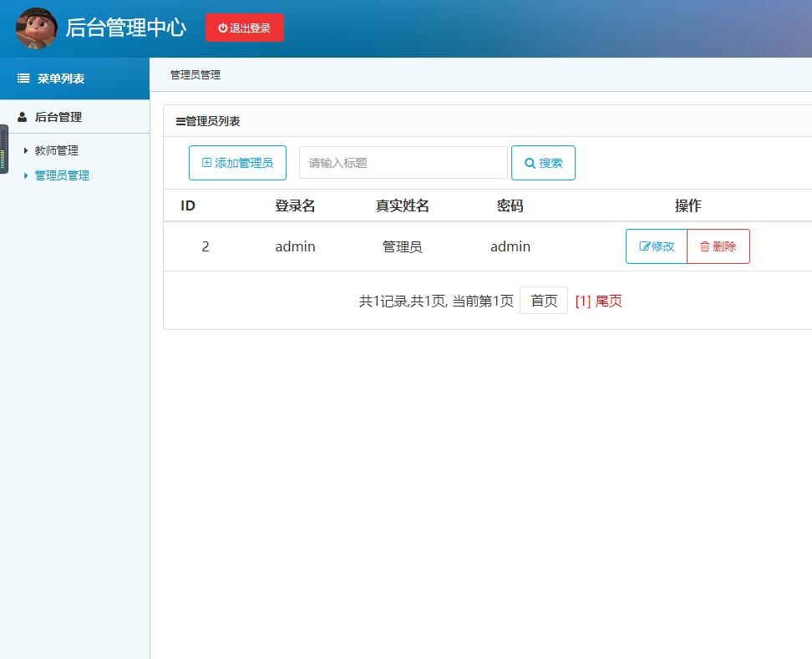Click the magnifier icon inside 搜索 button
Viewport: 812px width, 659px height.
529,162
